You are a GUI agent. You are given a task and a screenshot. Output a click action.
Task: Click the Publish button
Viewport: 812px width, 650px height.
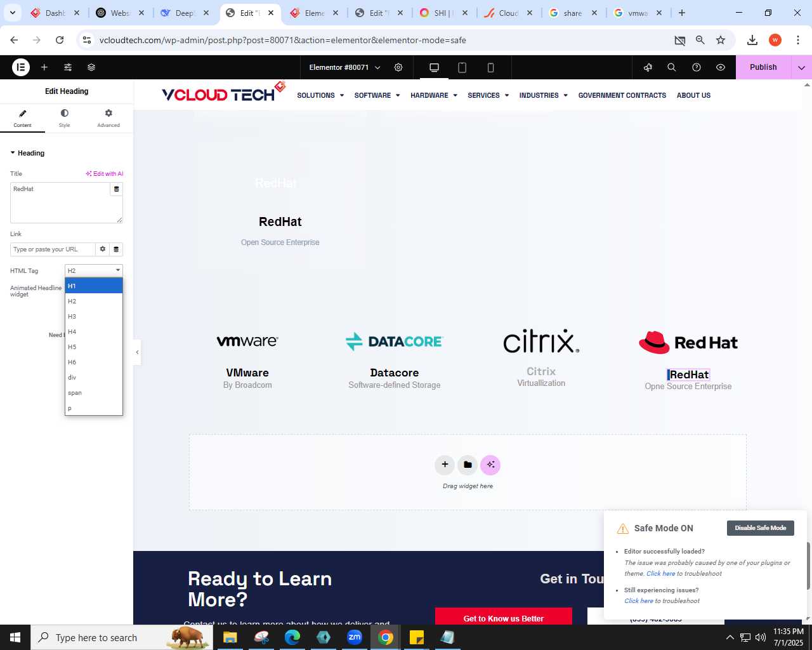coord(763,67)
